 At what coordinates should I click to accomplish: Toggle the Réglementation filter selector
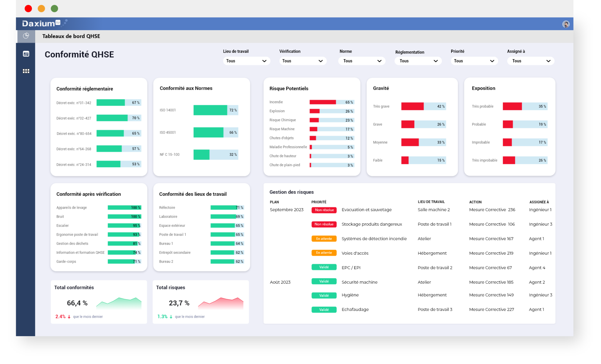tap(418, 61)
